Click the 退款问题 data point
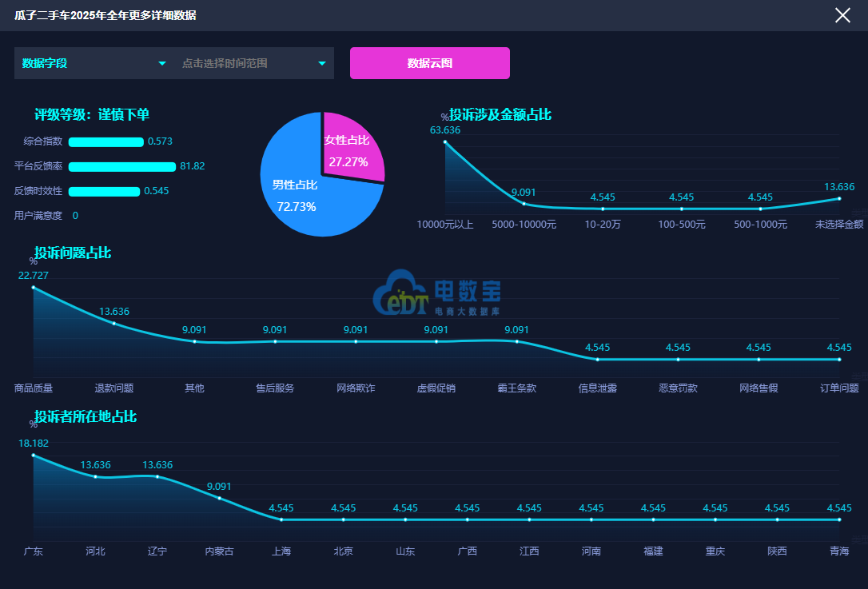This screenshot has height=589, width=868. click(114, 323)
